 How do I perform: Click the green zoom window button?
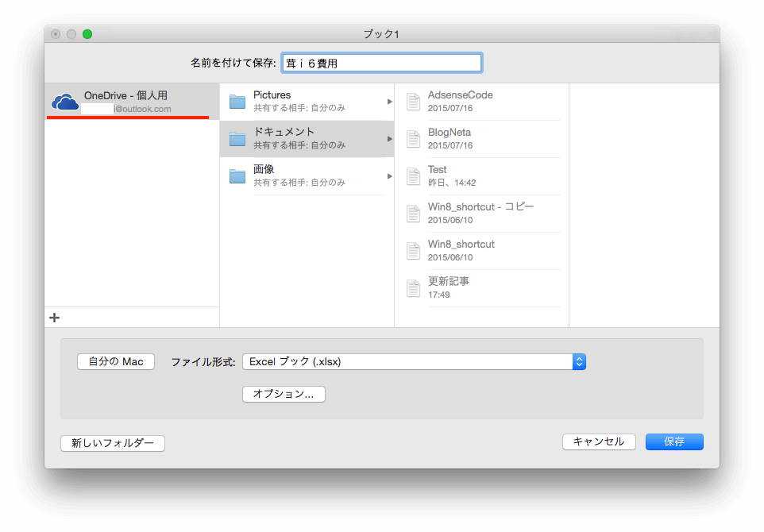[87, 34]
